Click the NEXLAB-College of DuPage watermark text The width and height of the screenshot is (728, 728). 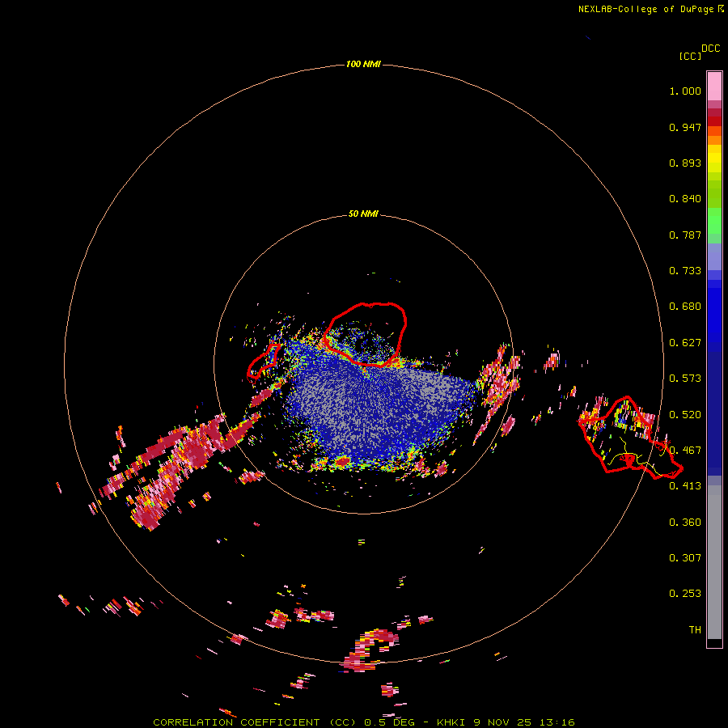[x=651, y=9]
